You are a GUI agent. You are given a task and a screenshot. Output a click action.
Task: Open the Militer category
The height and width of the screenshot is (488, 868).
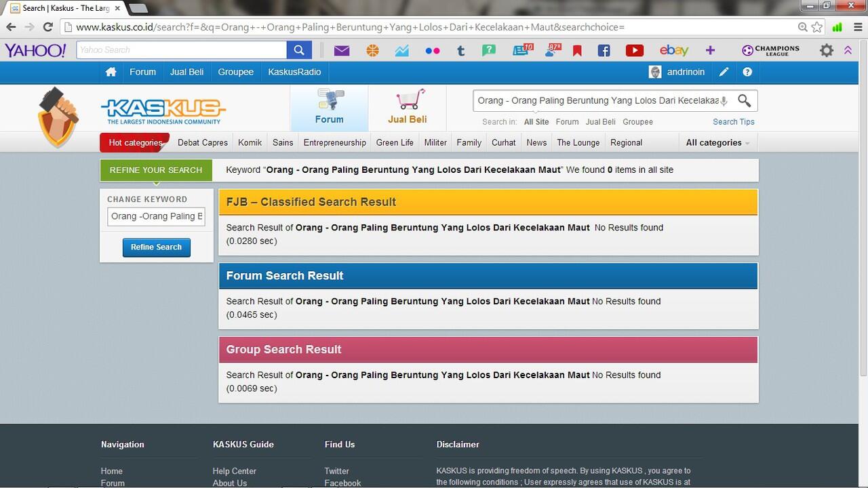click(x=435, y=143)
